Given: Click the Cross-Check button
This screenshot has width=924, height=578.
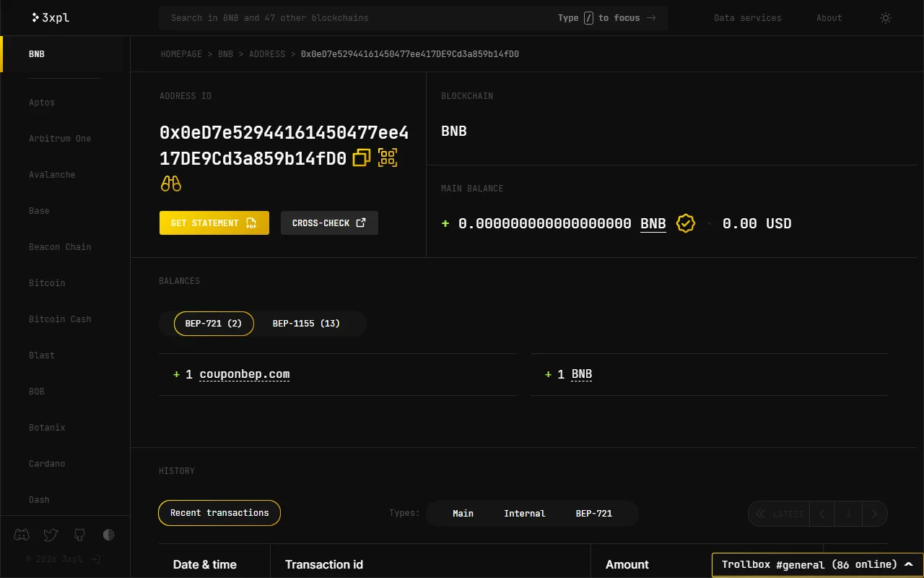Looking at the screenshot, I should [x=329, y=223].
